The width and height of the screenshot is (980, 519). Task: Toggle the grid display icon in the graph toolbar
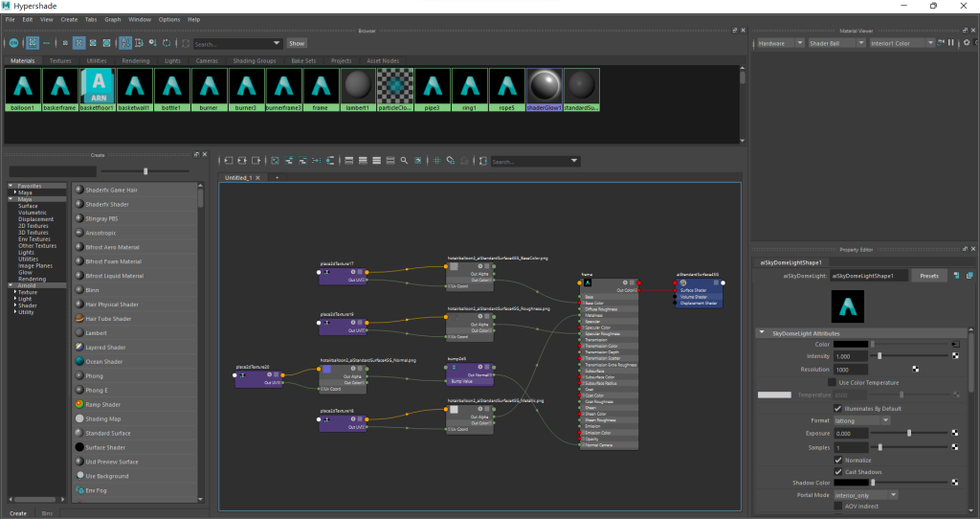436,161
